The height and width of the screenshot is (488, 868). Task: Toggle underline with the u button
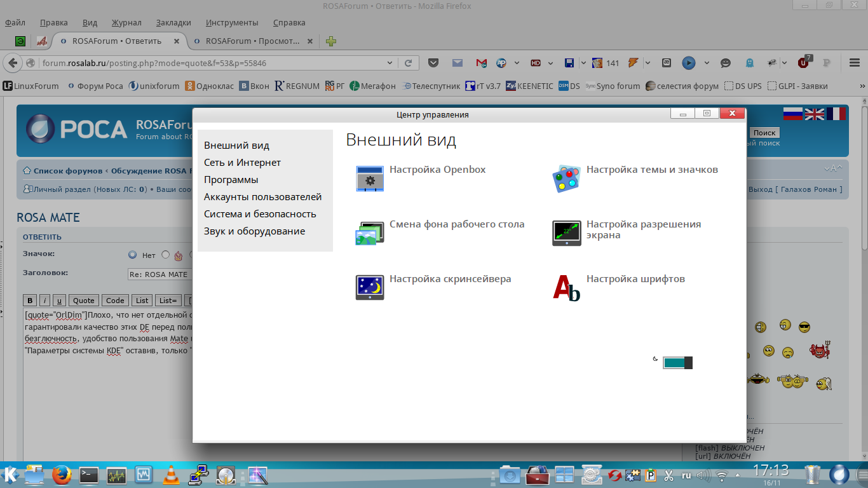tap(59, 301)
